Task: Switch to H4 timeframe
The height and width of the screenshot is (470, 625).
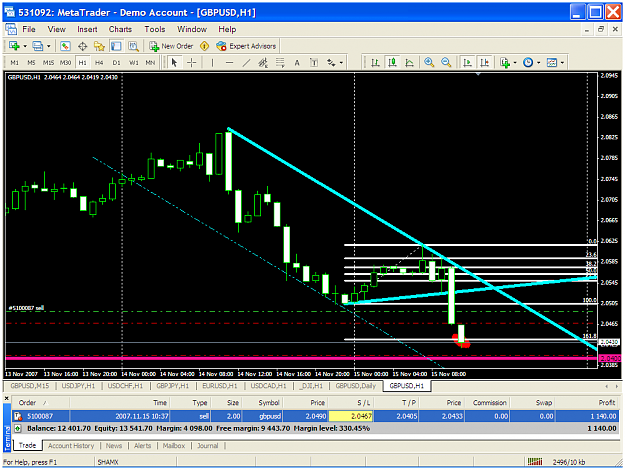Action: coord(99,63)
